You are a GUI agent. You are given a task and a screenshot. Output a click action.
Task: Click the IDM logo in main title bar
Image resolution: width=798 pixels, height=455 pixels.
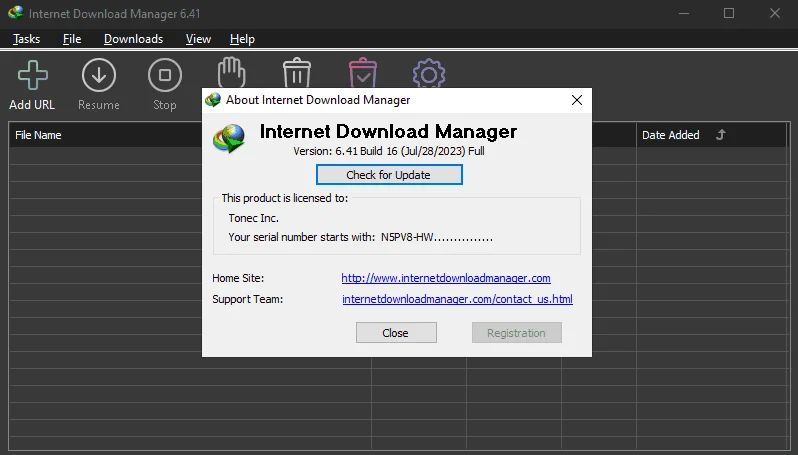15,13
